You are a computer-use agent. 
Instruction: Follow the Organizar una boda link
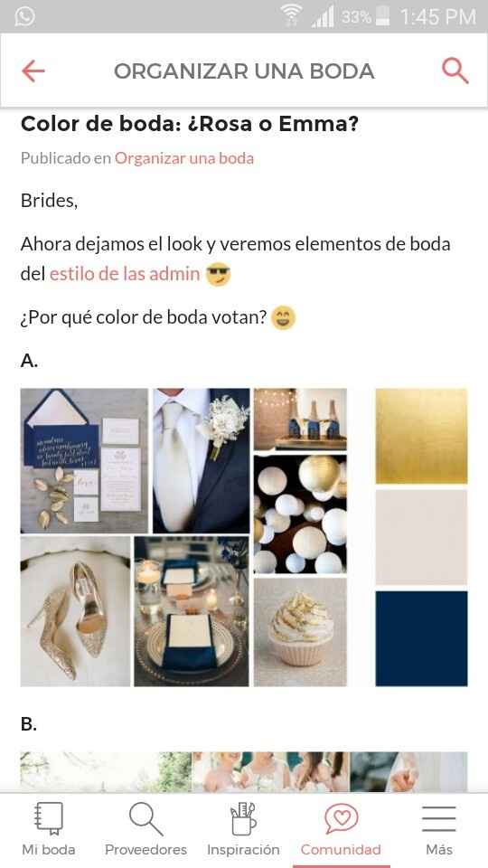pyautogui.click(x=184, y=158)
